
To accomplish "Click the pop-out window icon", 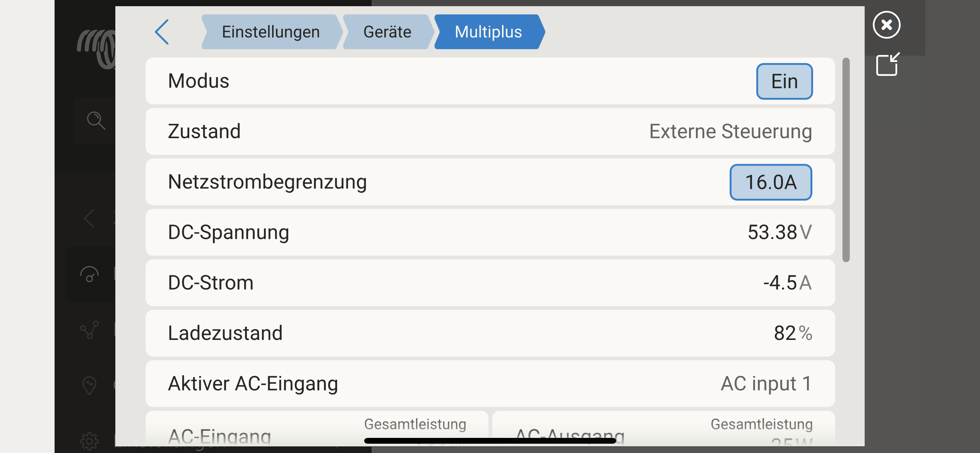I will (887, 64).
